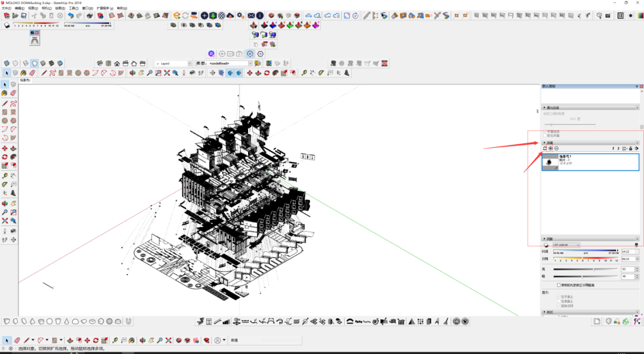Click Zoom Extents icon in horizontal toolbar
This screenshot has height=354, width=644.
coord(167,73)
